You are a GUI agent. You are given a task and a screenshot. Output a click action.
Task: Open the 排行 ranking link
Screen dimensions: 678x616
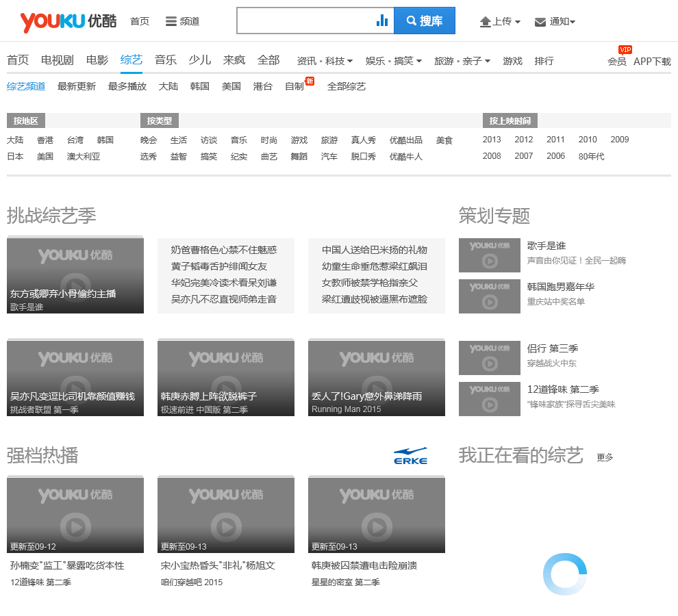click(x=544, y=61)
